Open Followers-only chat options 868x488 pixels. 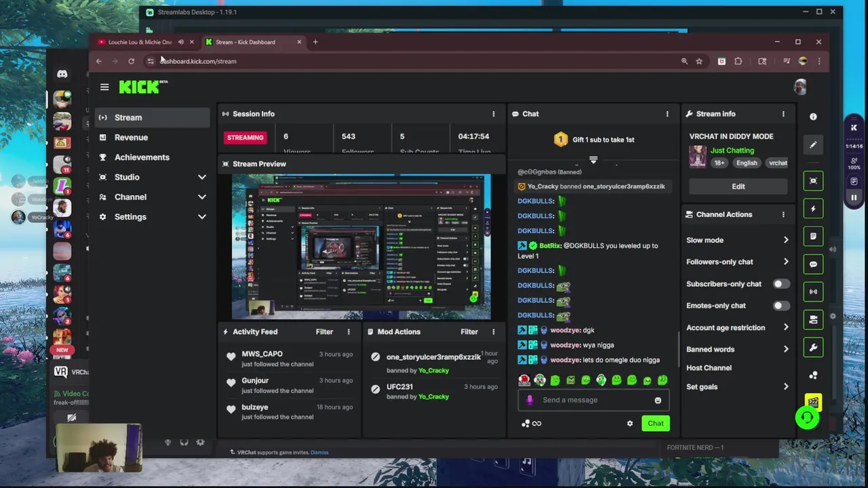(738, 262)
